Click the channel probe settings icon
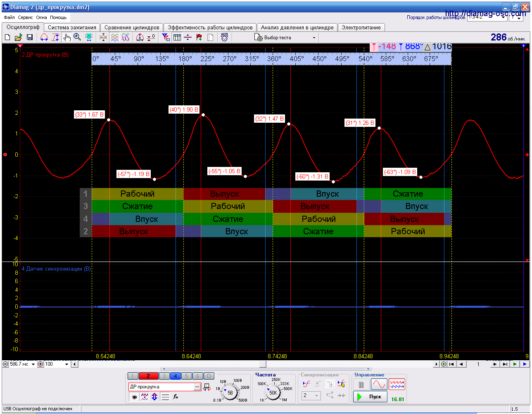This screenshot has width=532, height=414. [207, 387]
